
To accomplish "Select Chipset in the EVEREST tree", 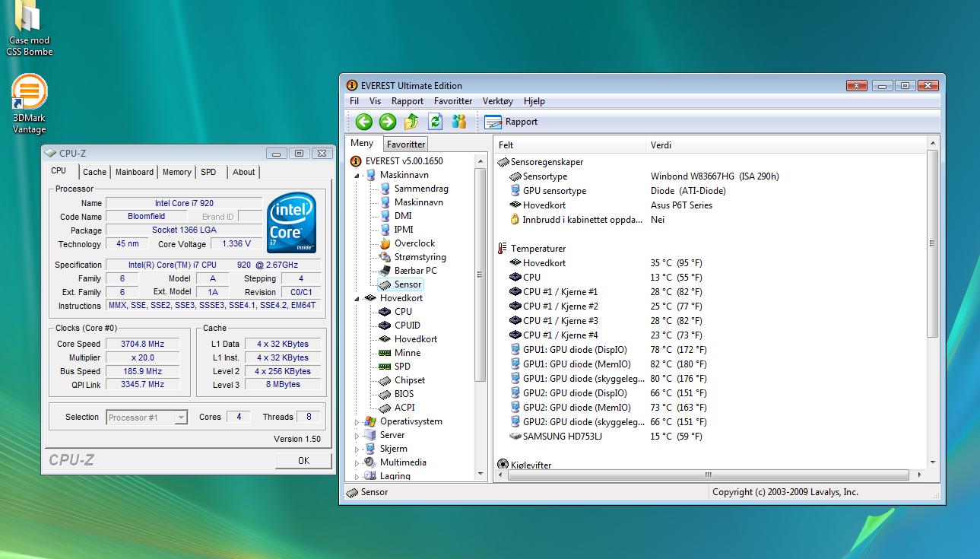I will point(401,380).
